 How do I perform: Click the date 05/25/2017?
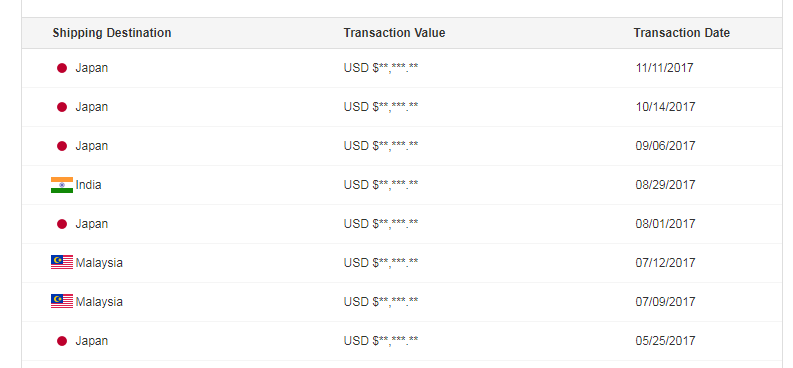tap(665, 341)
